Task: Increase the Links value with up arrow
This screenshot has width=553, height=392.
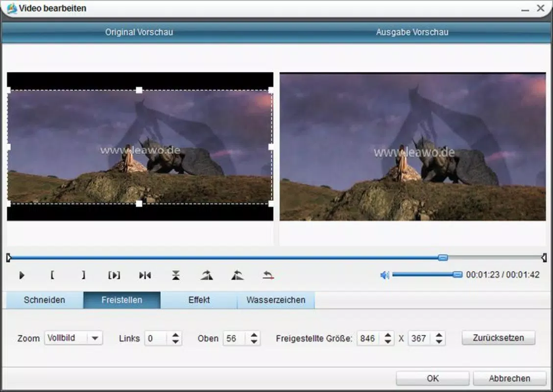Action: click(175, 335)
